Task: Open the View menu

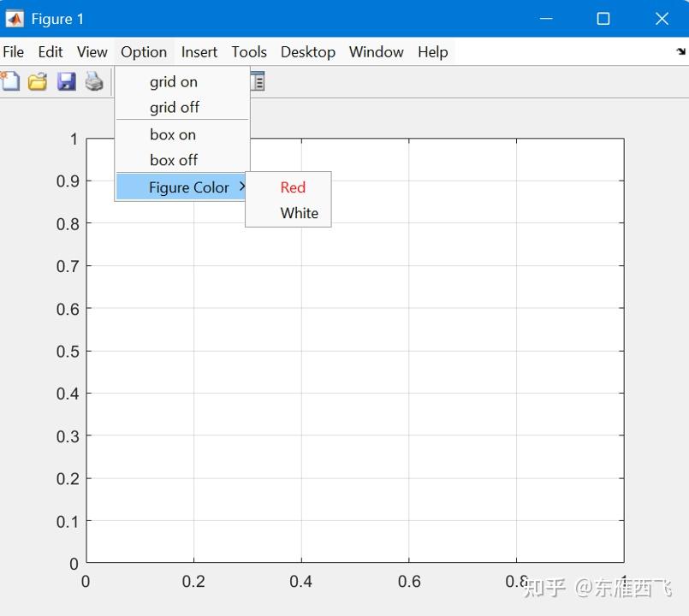Action: click(92, 52)
